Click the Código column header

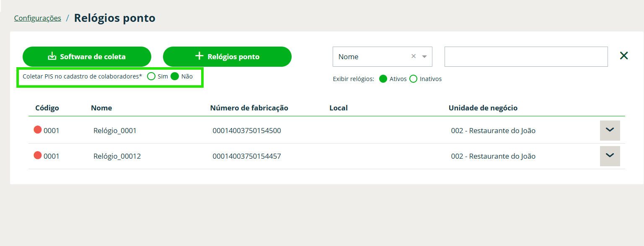[x=47, y=108]
